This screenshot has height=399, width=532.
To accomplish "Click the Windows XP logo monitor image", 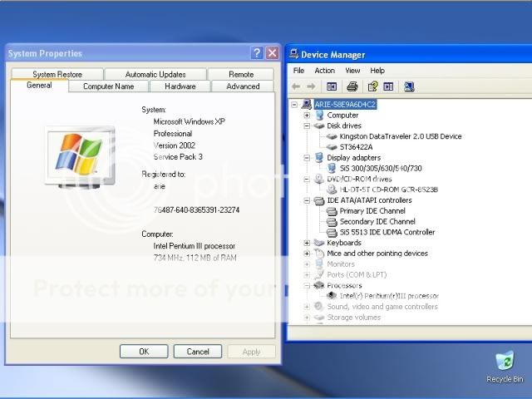I will pos(80,157).
